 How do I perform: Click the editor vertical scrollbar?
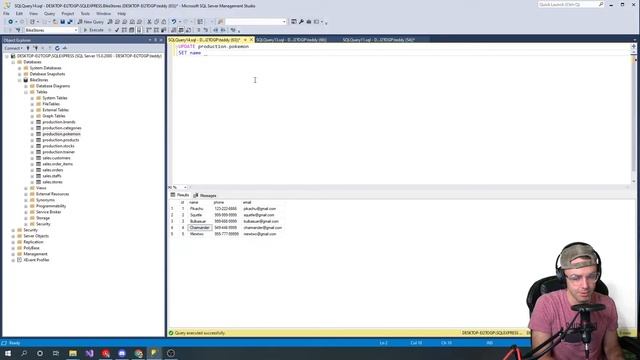pos(633,114)
